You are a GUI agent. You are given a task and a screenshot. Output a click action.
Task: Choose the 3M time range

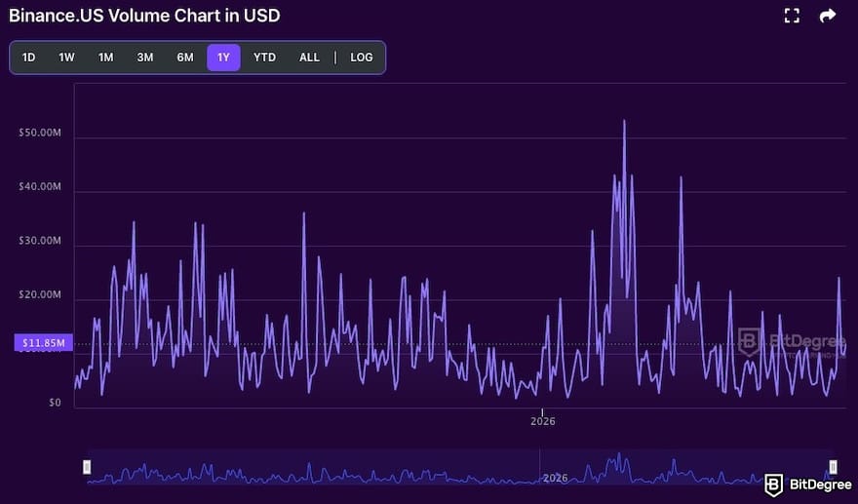pos(145,58)
